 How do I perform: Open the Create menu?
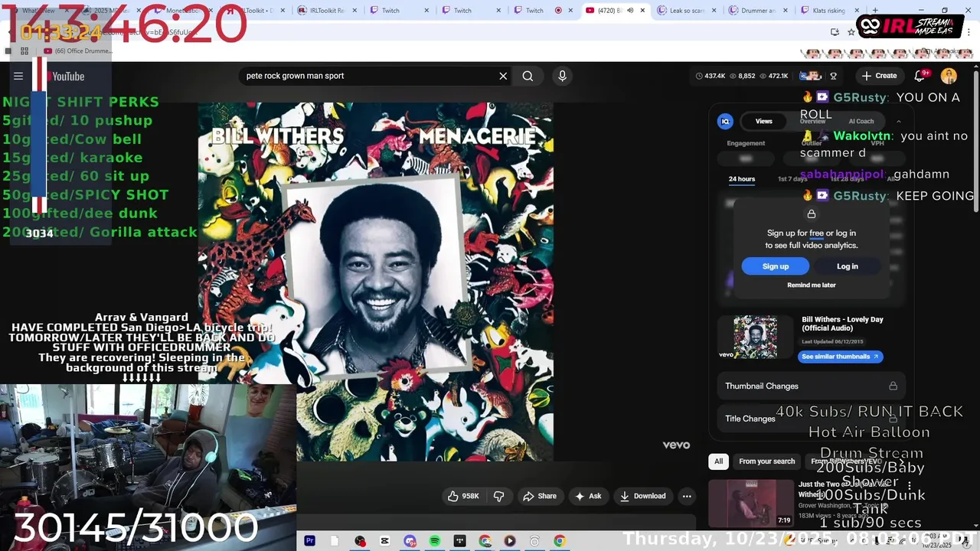pos(879,76)
